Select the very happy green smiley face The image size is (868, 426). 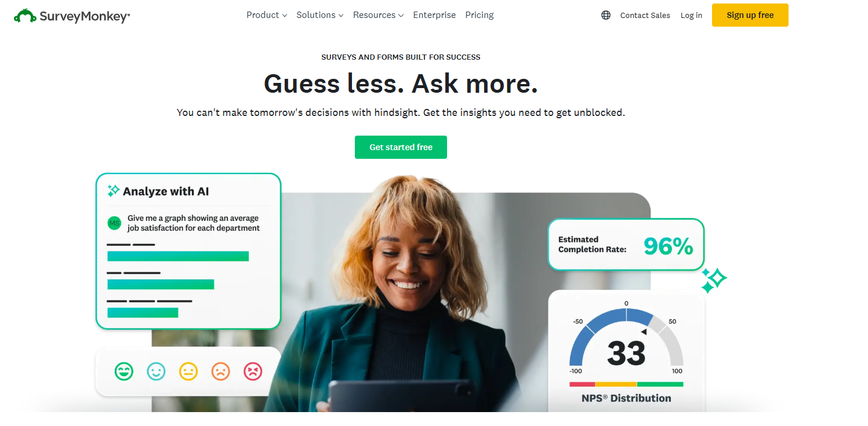pos(124,371)
